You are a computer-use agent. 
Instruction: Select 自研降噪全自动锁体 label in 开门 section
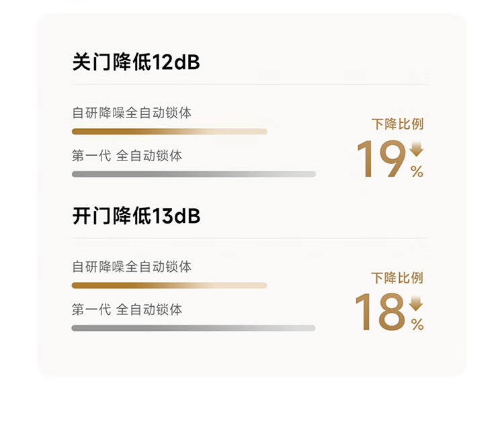[x=132, y=267]
